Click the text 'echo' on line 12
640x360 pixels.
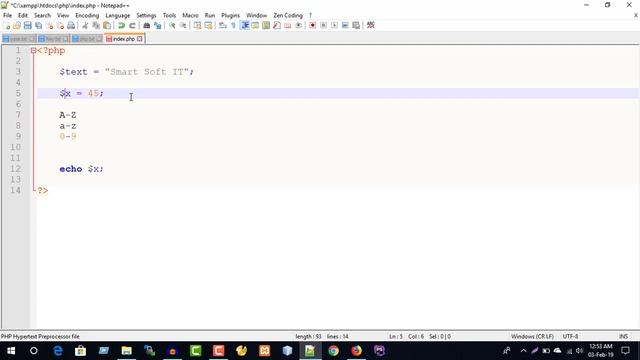tap(71, 169)
